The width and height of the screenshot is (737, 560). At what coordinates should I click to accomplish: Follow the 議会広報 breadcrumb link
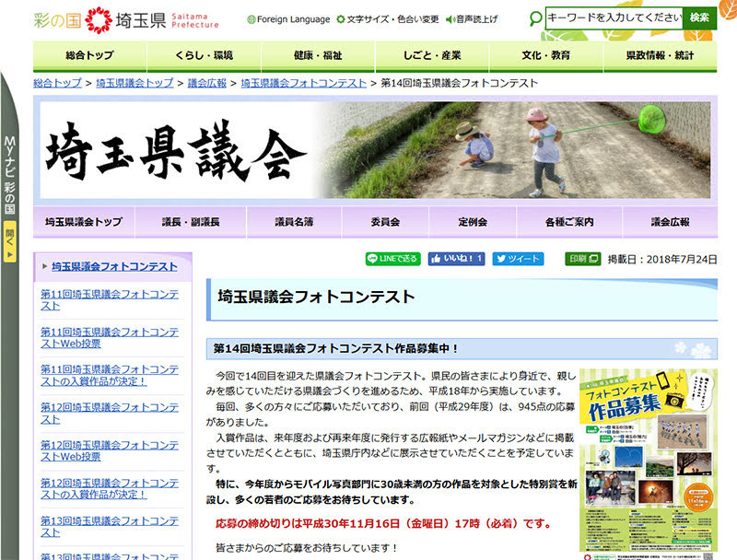(x=206, y=83)
